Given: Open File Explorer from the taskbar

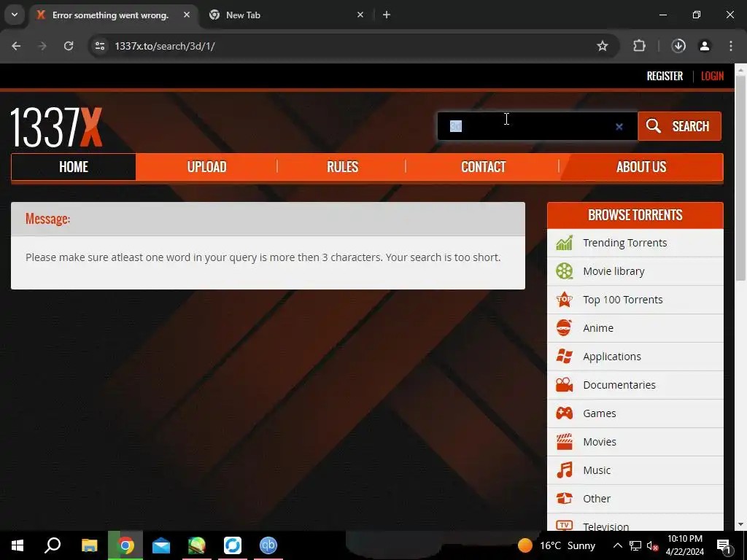Looking at the screenshot, I should click(89, 545).
